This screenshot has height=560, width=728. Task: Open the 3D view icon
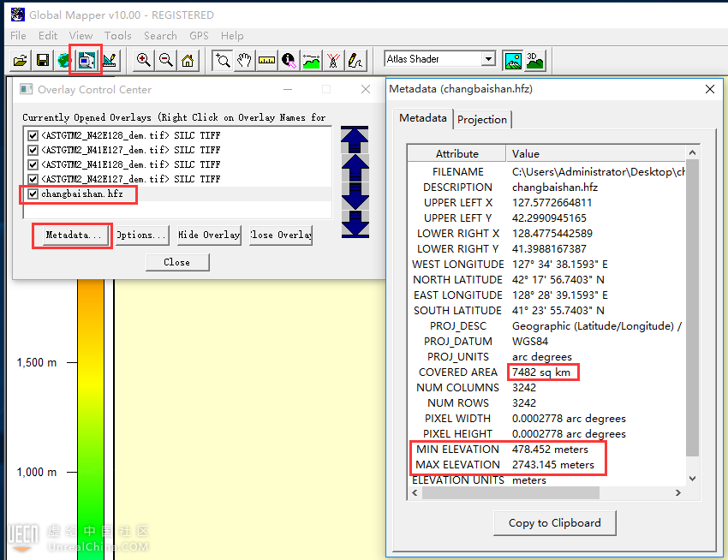(x=534, y=60)
